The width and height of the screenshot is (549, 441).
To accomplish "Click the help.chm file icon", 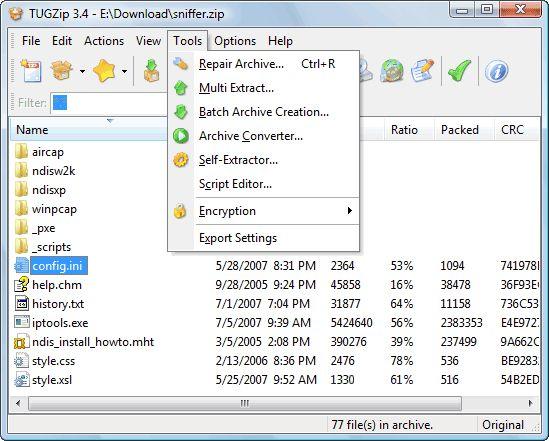I will tap(21, 284).
